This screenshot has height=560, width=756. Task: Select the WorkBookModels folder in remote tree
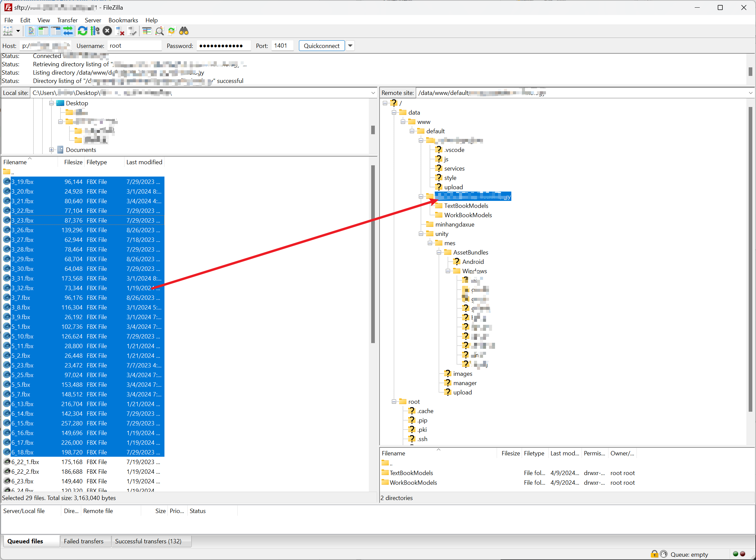tap(468, 215)
